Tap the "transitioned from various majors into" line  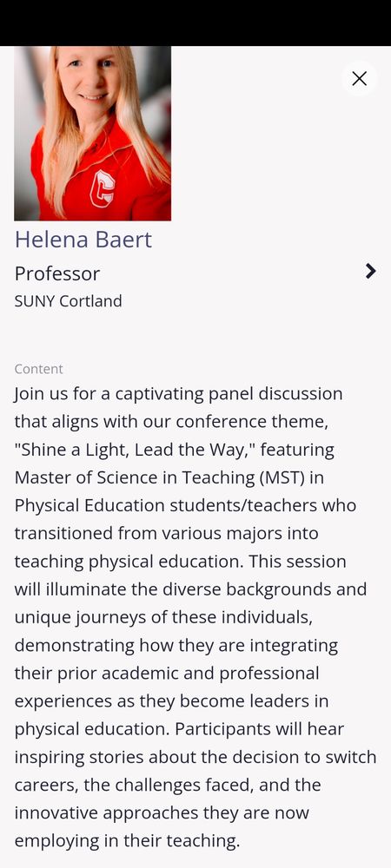pyautogui.click(x=166, y=533)
